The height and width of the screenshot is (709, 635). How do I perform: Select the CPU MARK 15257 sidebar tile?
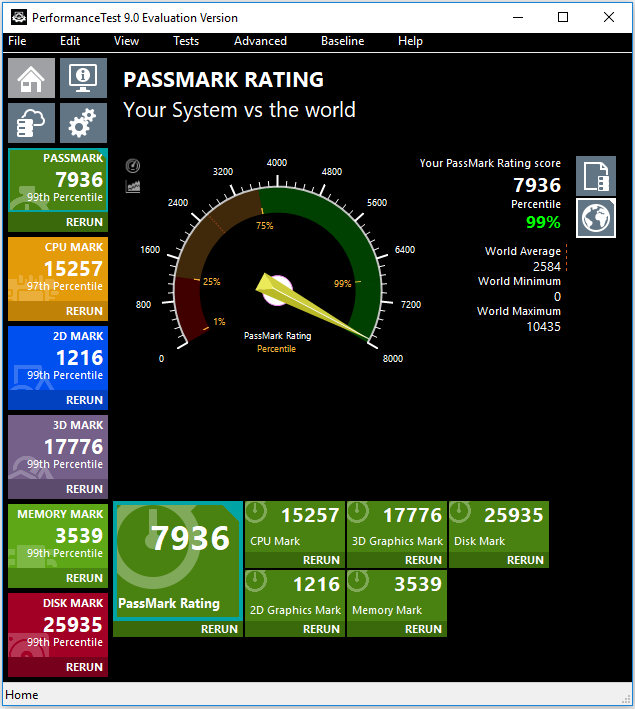(x=58, y=269)
